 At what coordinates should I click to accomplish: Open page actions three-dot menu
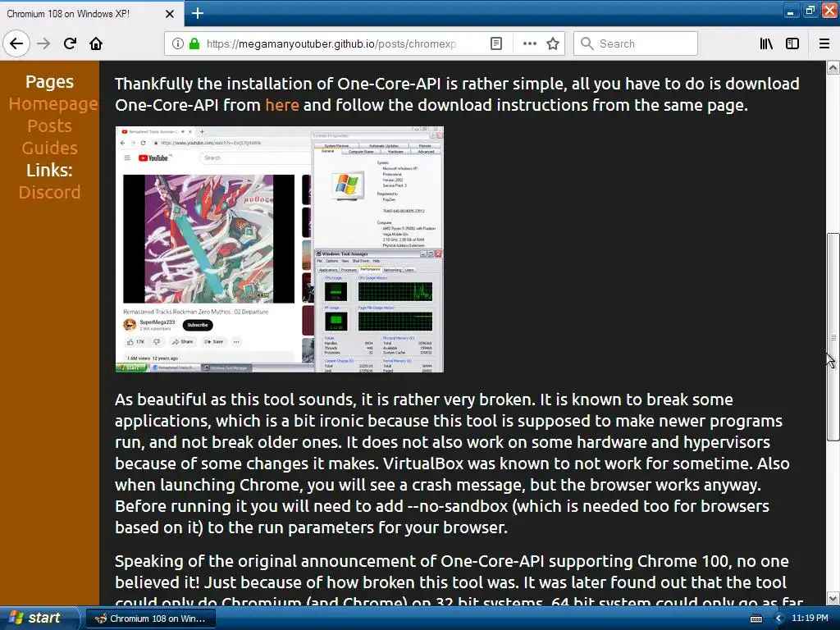(x=529, y=43)
